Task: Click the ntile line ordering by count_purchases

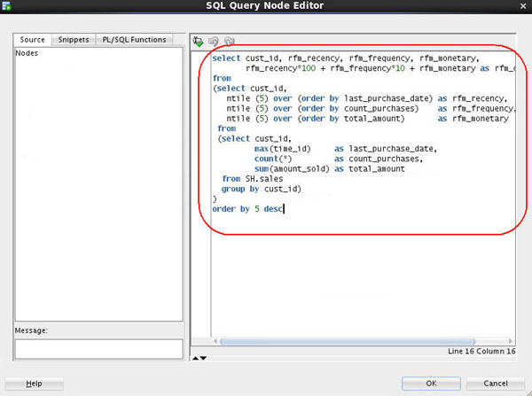Action: click(371, 108)
